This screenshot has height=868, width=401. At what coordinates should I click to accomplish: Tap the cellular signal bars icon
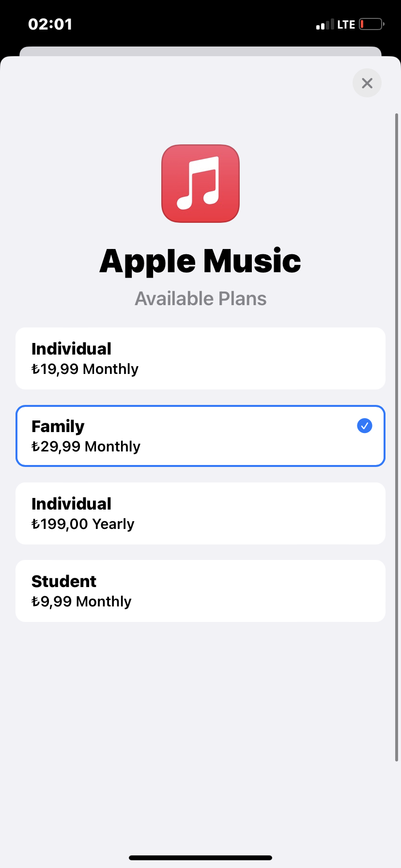point(325,24)
